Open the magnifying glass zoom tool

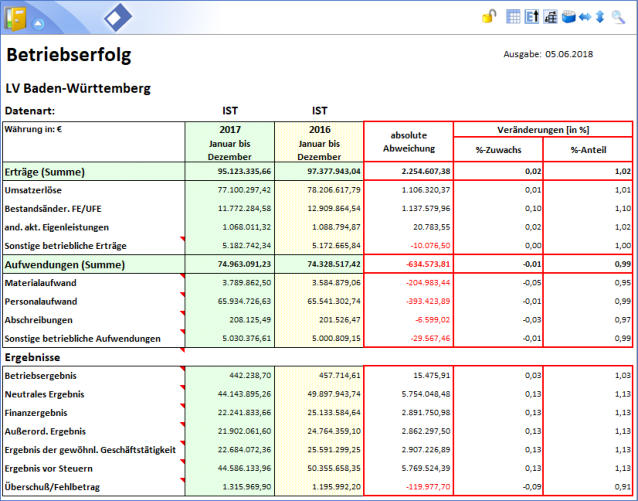[618, 16]
